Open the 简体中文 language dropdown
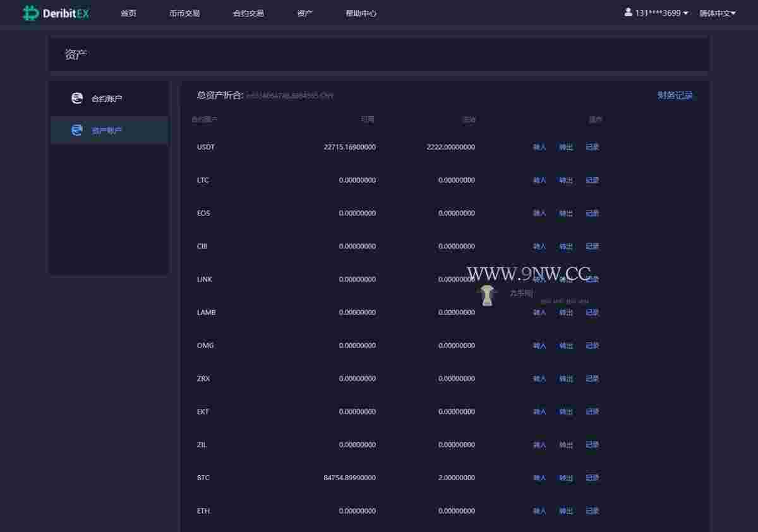This screenshot has width=758, height=532. pyautogui.click(x=717, y=13)
